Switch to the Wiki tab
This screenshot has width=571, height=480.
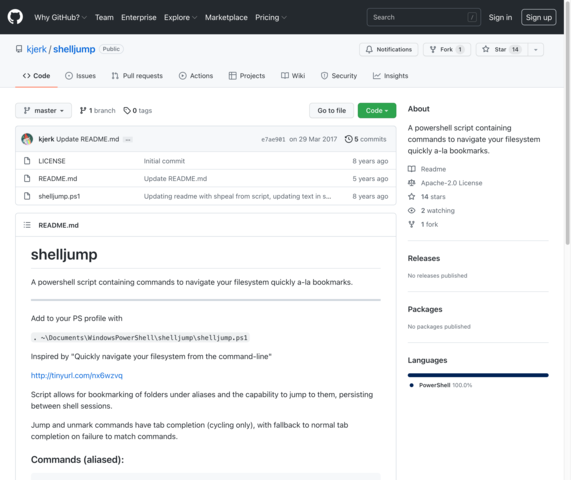tap(293, 75)
